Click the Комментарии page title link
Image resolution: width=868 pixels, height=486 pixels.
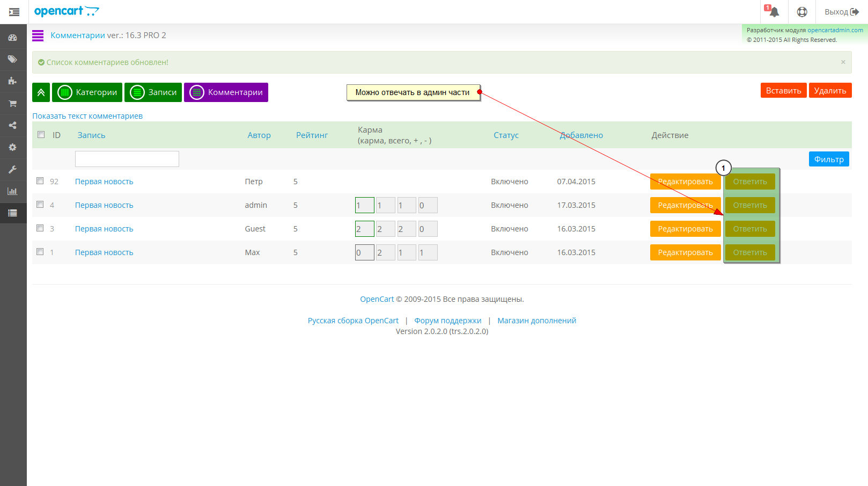tap(78, 35)
